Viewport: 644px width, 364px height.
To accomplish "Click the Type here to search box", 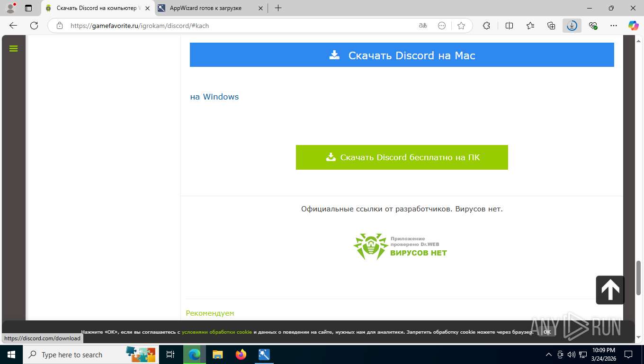I will (90, 355).
